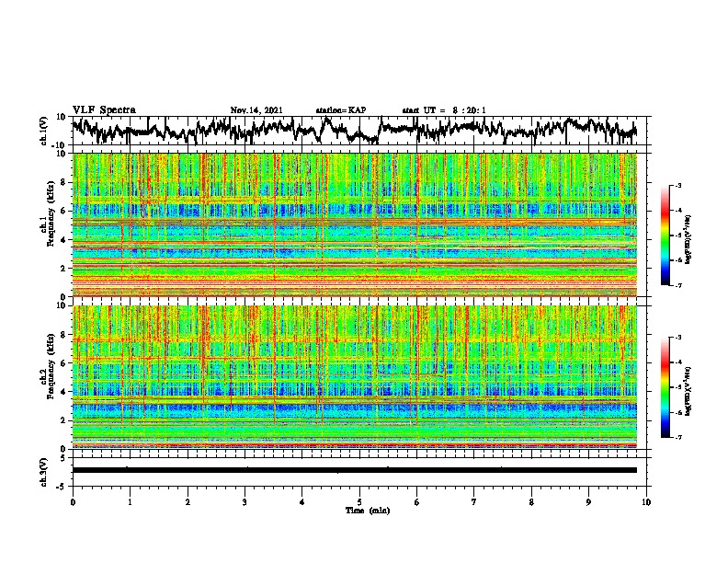Click the ch.2 color bar unit label
This screenshot has height=563, width=728.
(x=688, y=392)
